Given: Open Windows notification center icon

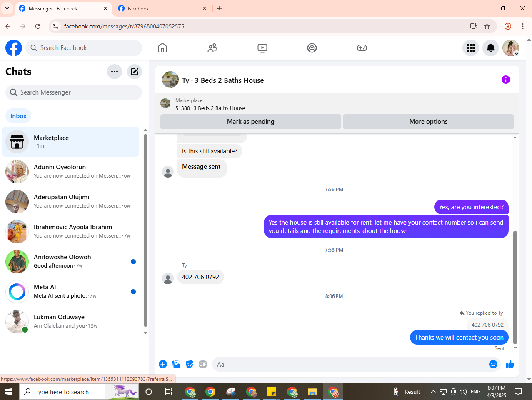Looking at the screenshot, I should coord(518,392).
